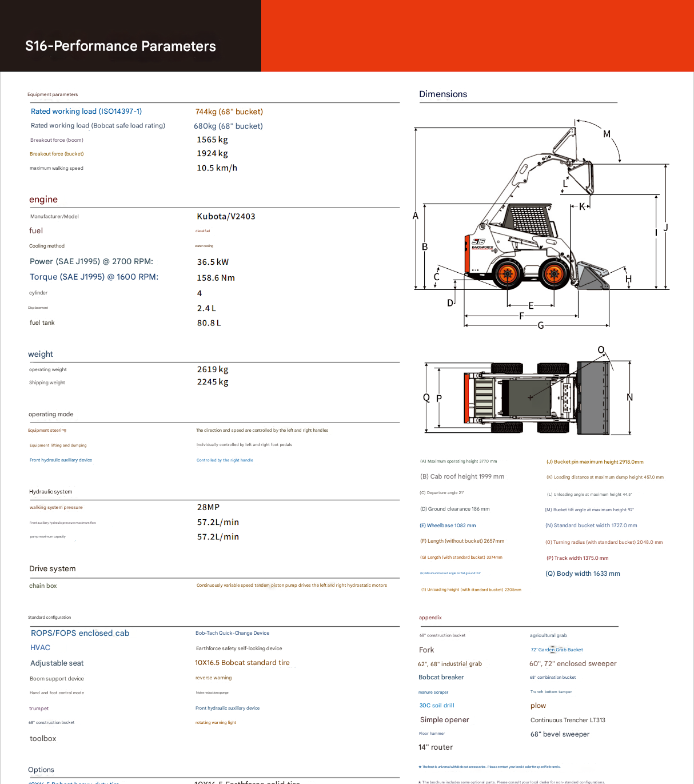Select the "1565 kg" breakout force value
The image size is (694, 784).
click(x=212, y=140)
